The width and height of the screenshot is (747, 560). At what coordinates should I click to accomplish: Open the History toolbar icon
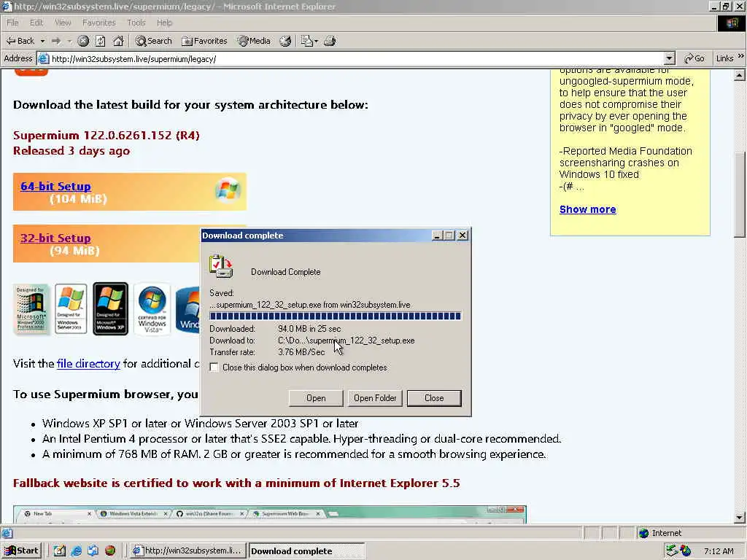[285, 41]
